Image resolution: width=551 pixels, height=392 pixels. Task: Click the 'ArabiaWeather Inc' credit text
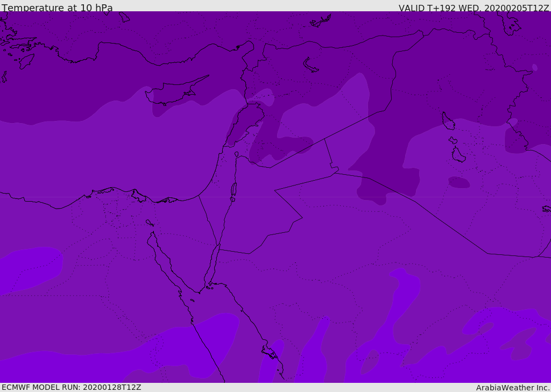[x=513, y=388]
